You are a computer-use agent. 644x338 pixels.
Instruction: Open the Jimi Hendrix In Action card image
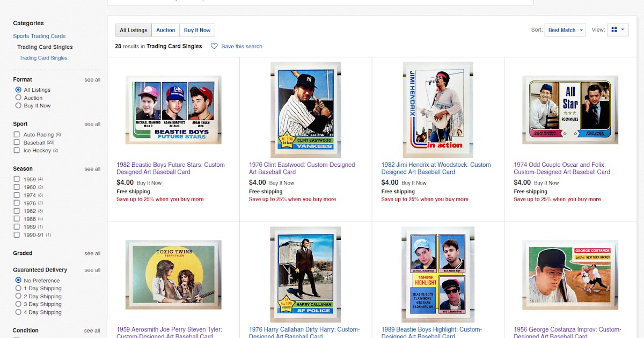(x=438, y=110)
